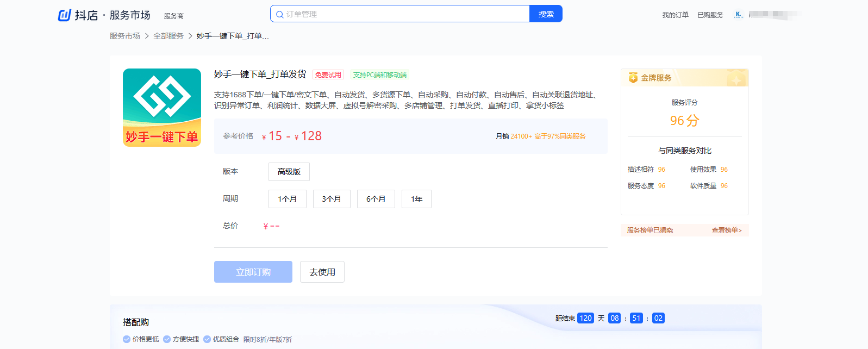Go to 全部服务 in the breadcrumb
Image resolution: width=868 pixels, height=349 pixels.
click(x=168, y=36)
